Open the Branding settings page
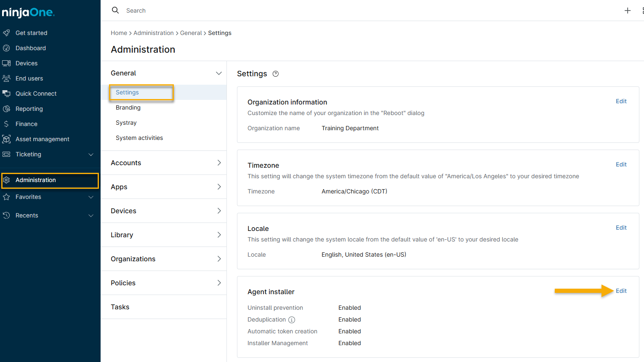The width and height of the screenshot is (644, 362). pos(128,107)
